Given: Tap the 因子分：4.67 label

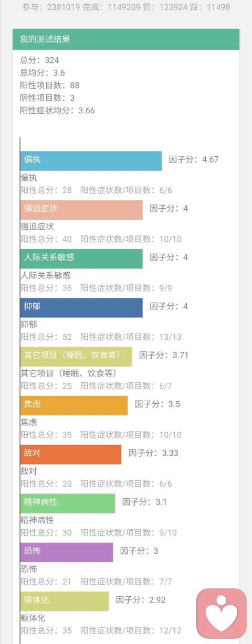Looking at the screenshot, I should (x=194, y=159).
